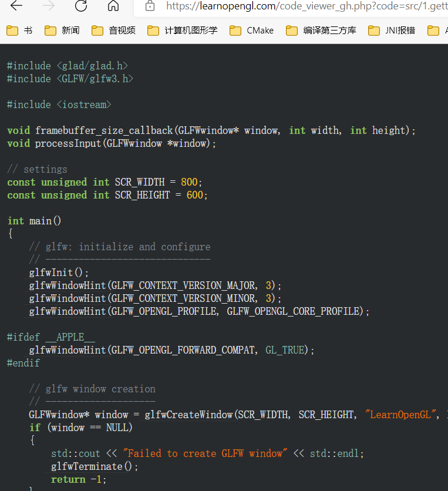Click glfwWindowHint on the VERSION_MAJOR line
The width and height of the screenshot is (448, 491).
pyautogui.click(x=68, y=285)
